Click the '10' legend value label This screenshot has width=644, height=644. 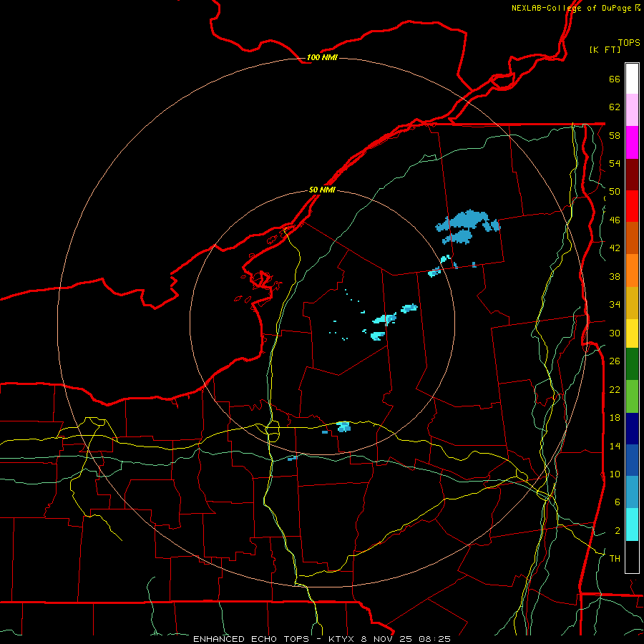pyautogui.click(x=615, y=474)
